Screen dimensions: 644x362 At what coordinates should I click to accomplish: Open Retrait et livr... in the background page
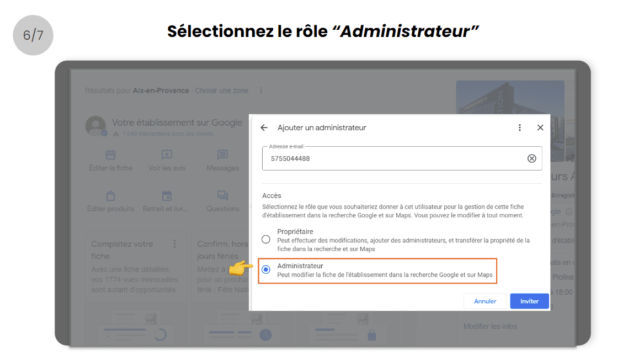tap(166, 201)
